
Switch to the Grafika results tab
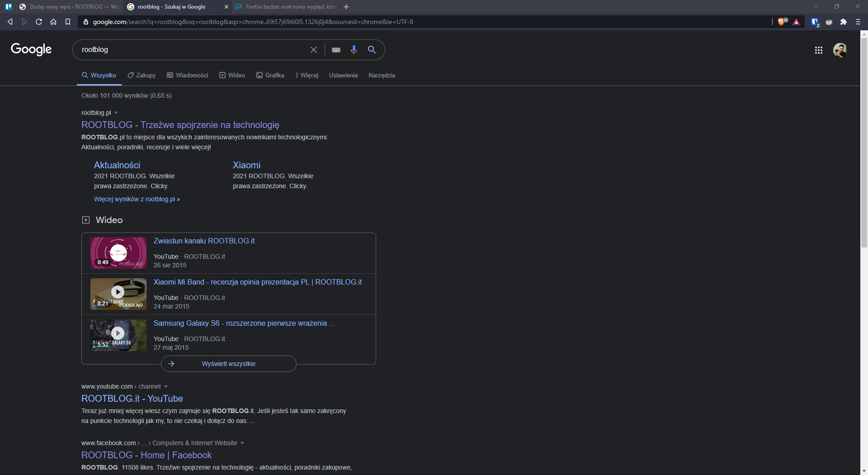[270, 75]
